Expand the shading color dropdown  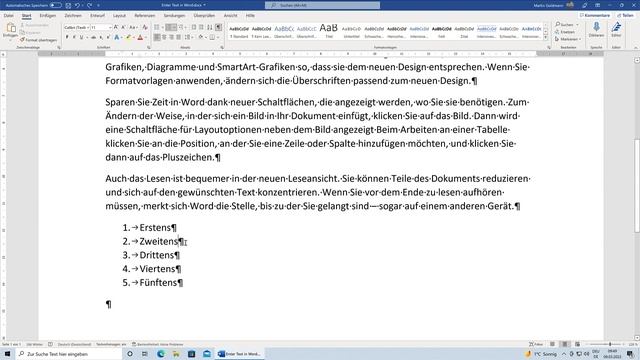tap(205, 37)
